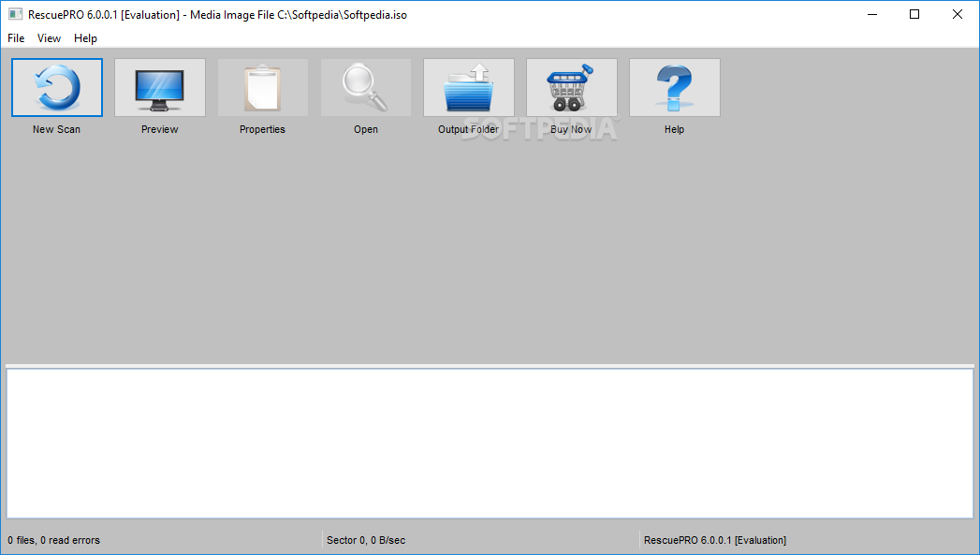This screenshot has width=980, height=555.
Task: Choose the Output Folder icon
Action: (469, 87)
